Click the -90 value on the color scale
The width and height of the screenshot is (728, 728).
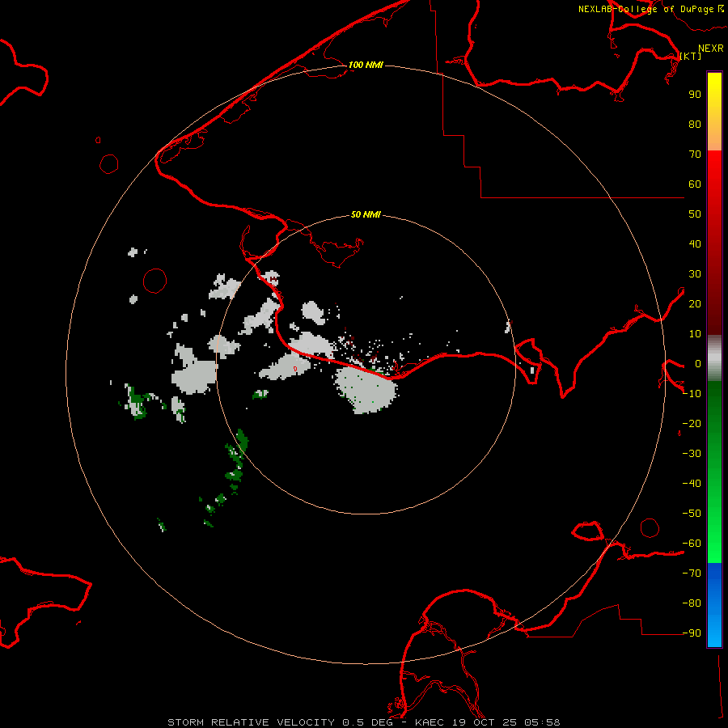pos(692,633)
